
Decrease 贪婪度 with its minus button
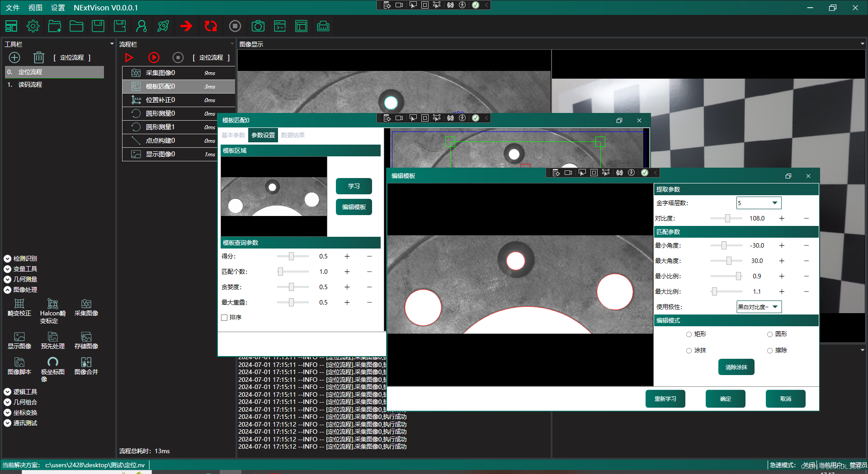pos(369,287)
